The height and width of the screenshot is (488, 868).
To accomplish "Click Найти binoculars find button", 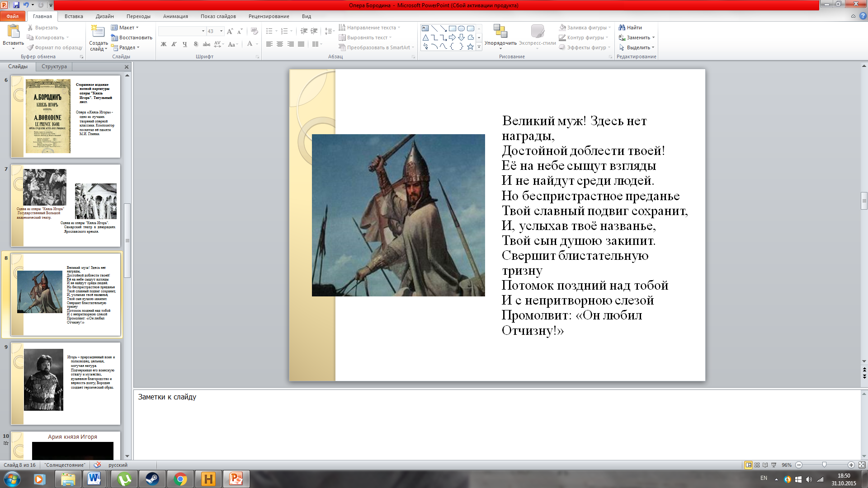I will pos(630,28).
